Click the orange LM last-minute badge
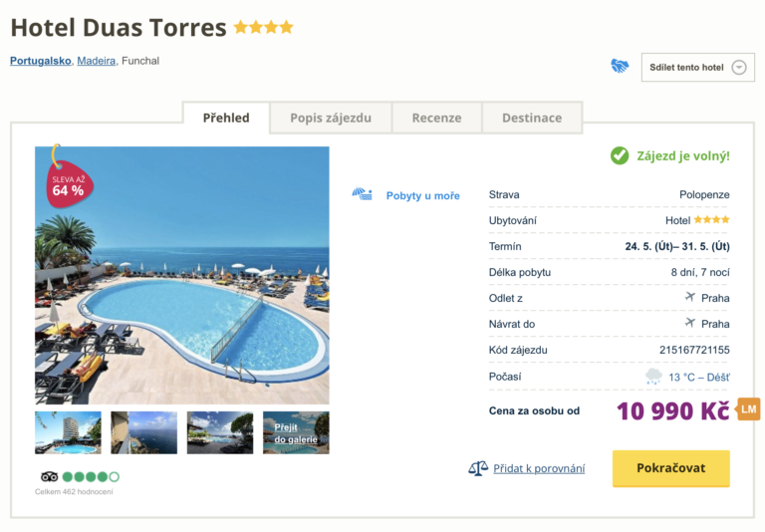This screenshot has width=765, height=532. click(x=748, y=408)
